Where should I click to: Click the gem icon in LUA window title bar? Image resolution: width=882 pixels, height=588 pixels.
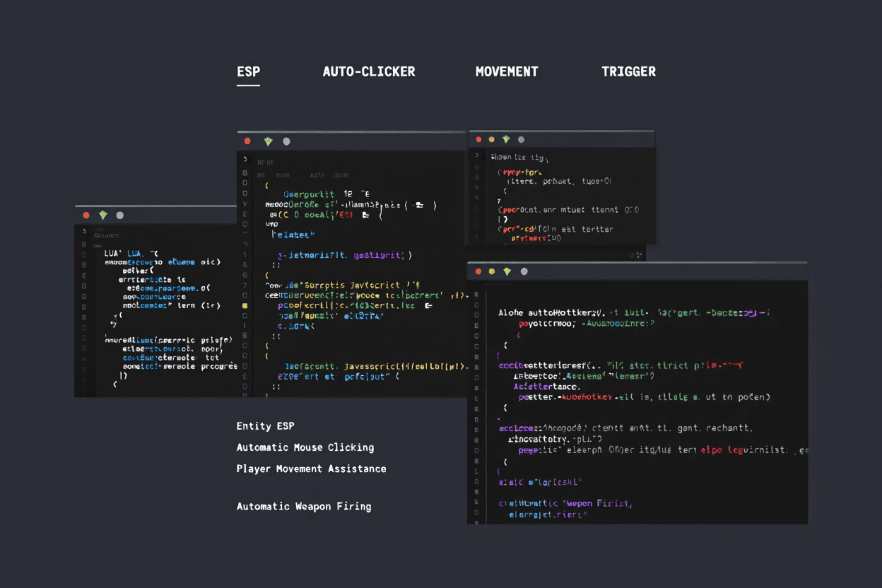tap(103, 216)
